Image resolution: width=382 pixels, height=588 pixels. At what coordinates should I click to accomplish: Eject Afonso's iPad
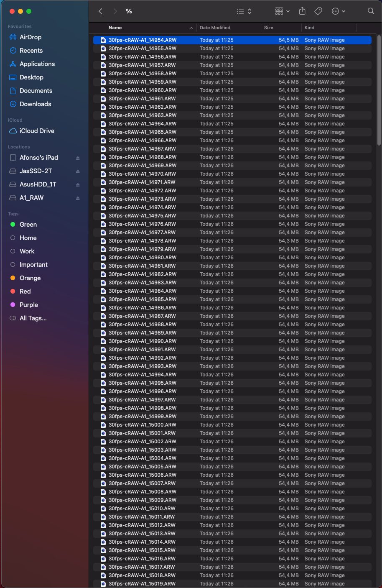[78, 158]
